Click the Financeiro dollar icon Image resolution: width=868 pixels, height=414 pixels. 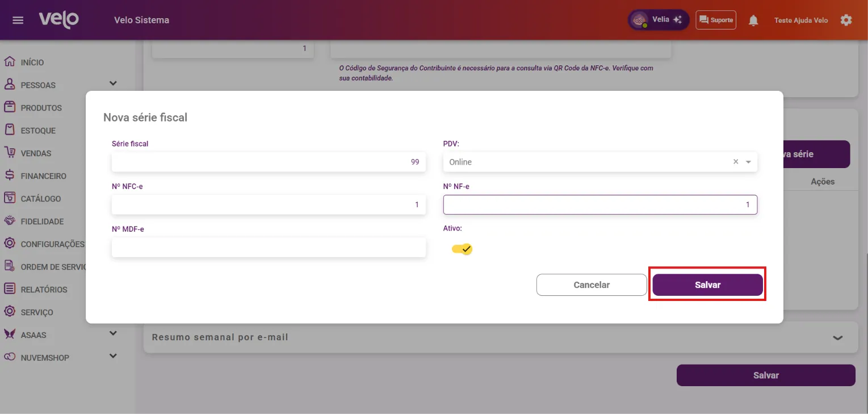pyautogui.click(x=9, y=175)
